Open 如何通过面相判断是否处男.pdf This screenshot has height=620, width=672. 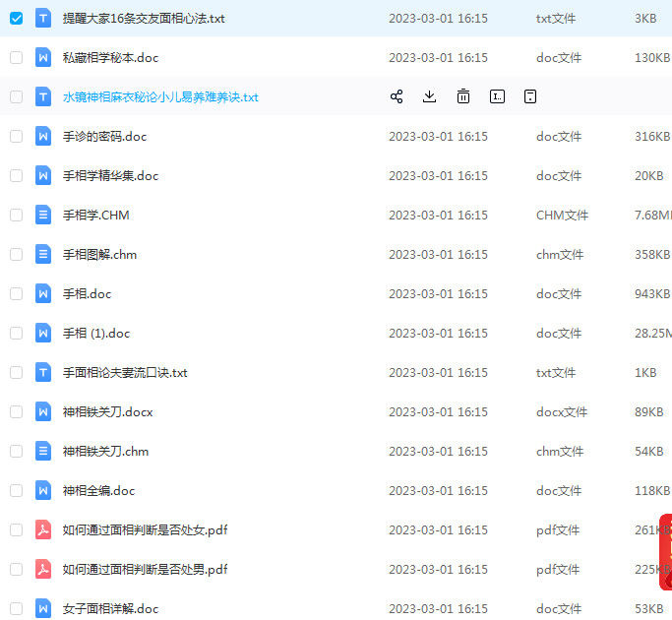[x=145, y=570]
